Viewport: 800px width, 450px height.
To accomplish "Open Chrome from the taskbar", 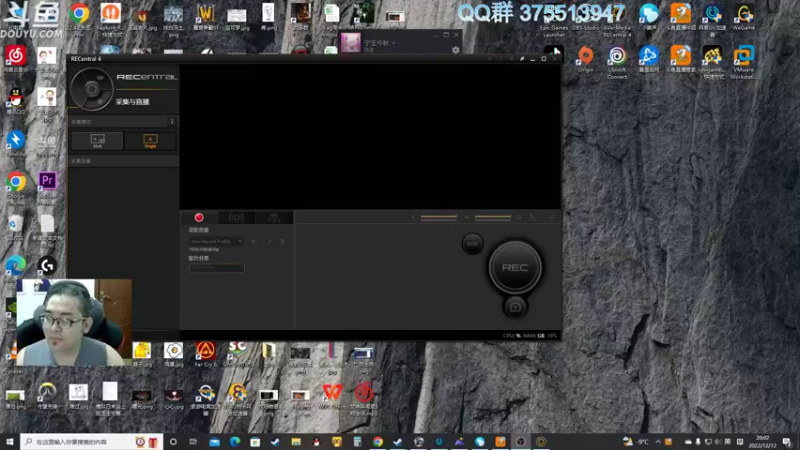I will coord(378,441).
